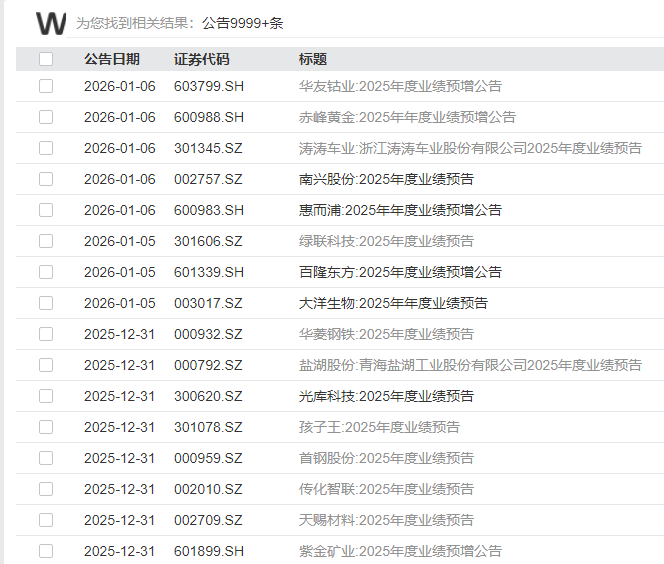Sort by 公告日期 column header
The width and height of the screenshot is (664, 564).
(x=112, y=59)
